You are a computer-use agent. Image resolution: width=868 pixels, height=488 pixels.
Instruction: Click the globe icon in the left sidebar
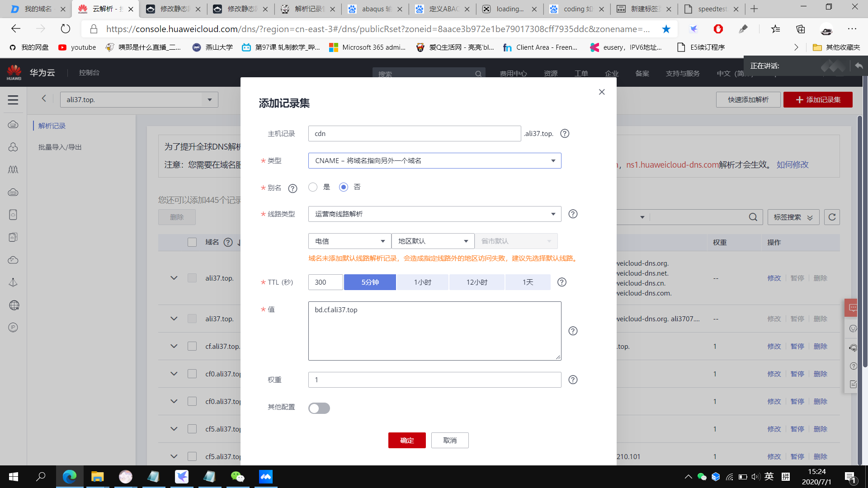(x=14, y=305)
